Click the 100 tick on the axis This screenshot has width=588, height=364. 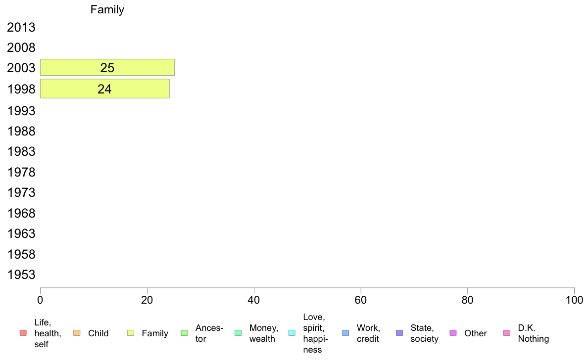574,300
